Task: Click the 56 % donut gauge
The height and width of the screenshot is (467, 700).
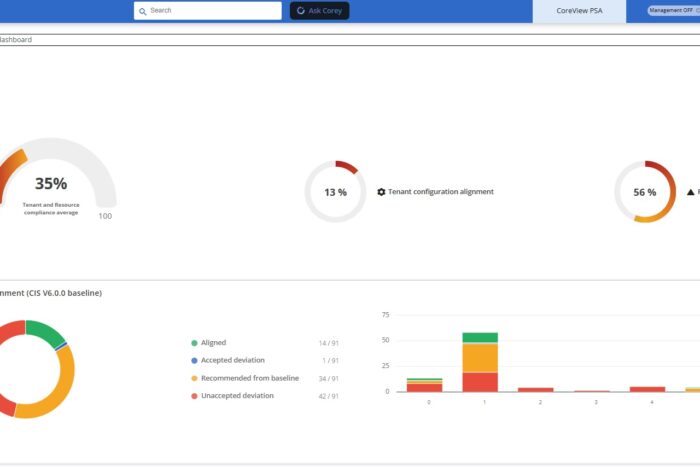Action: pos(645,192)
